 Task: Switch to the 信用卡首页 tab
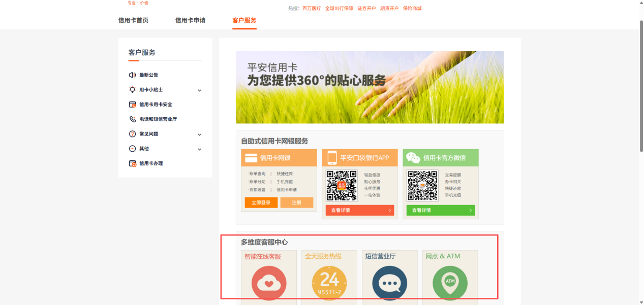click(x=133, y=20)
